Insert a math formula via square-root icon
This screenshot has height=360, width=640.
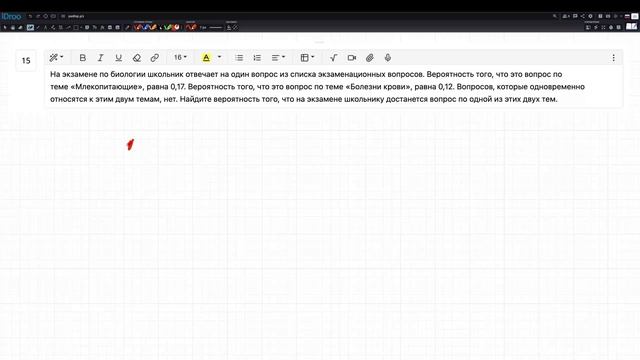pos(333,58)
